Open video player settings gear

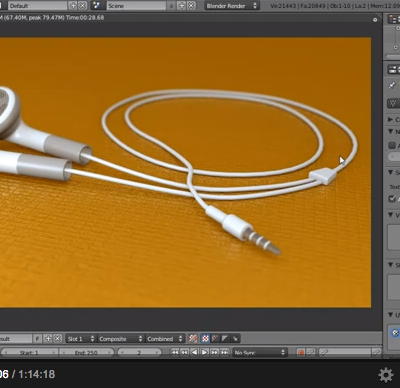coord(386,375)
